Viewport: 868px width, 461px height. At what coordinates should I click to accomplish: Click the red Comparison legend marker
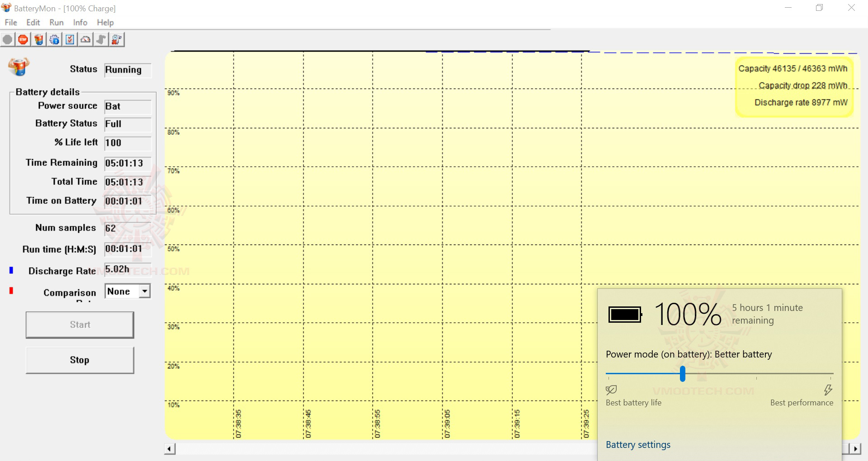(11, 291)
